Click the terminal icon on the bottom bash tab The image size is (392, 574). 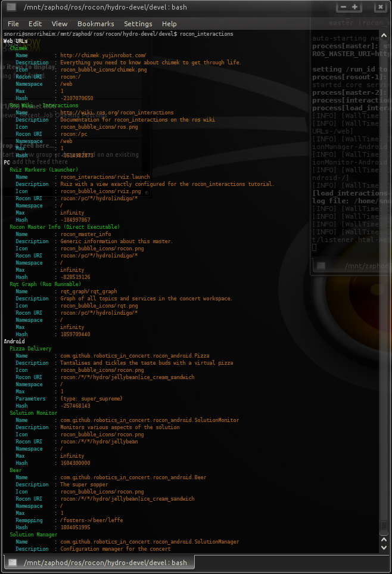pos(13,563)
